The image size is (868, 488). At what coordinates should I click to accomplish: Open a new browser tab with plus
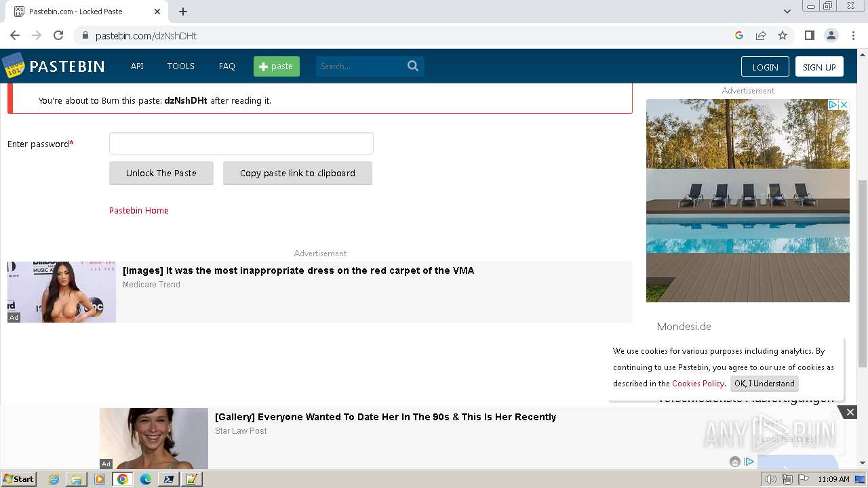[183, 12]
